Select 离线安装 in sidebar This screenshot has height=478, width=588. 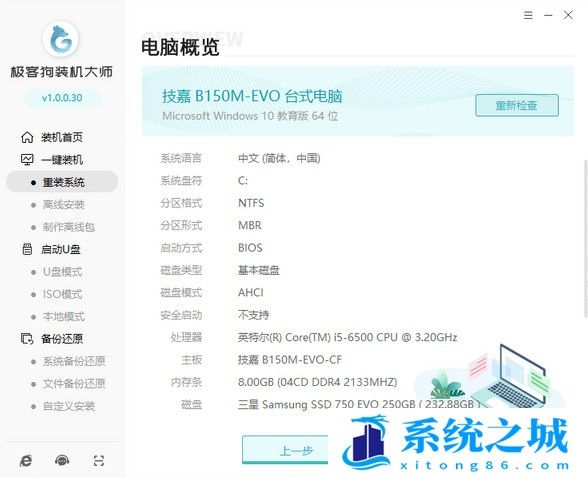(63, 205)
